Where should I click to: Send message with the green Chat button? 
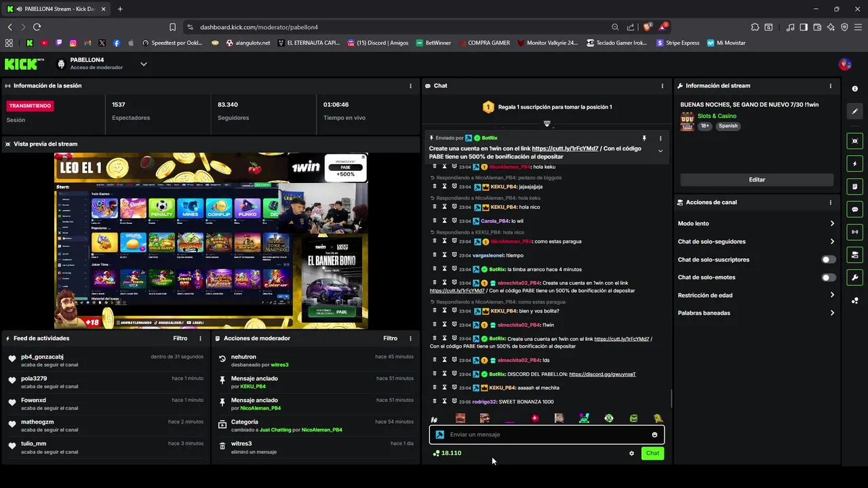click(x=652, y=453)
